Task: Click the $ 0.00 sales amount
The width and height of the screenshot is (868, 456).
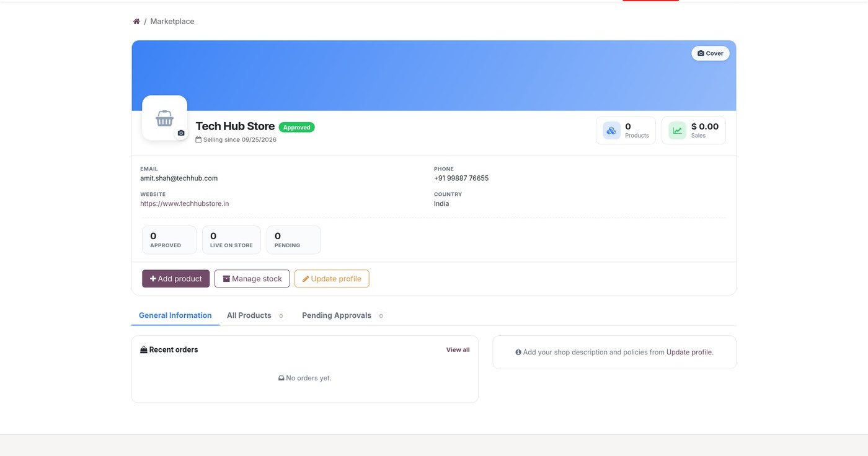Action: click(705, 126)
